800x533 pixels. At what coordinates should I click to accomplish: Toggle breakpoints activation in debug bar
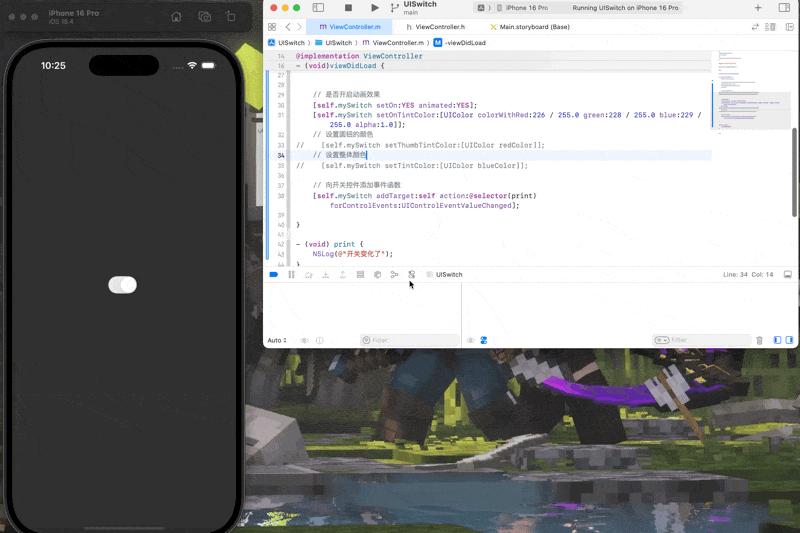point(273,274)
